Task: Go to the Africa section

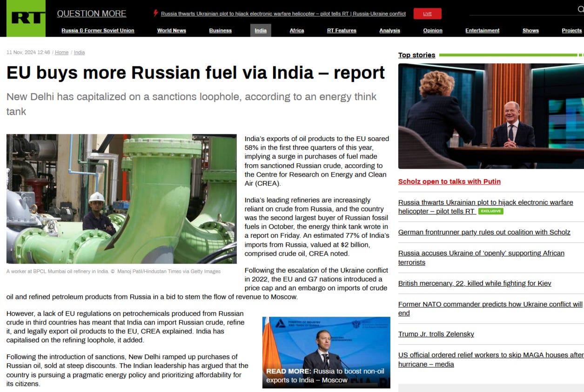Action: (x=297, y=31)
